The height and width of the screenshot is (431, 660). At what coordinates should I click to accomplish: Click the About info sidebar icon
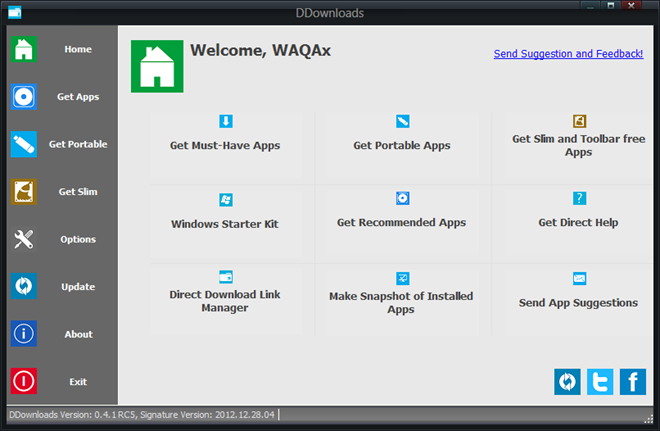coord(24,334)
